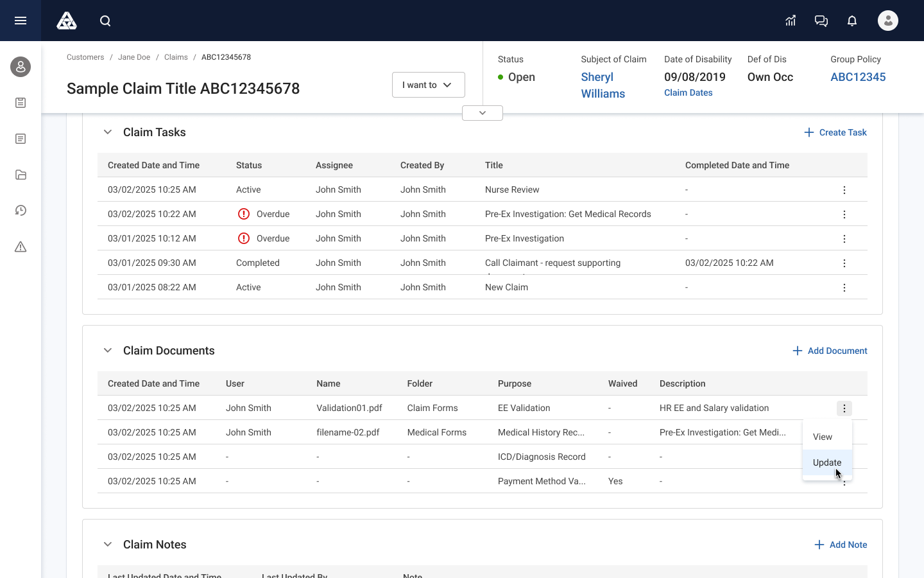Open the Claim Dates link
This screenshot has height=578, width=924.
[x=689, y=92]
